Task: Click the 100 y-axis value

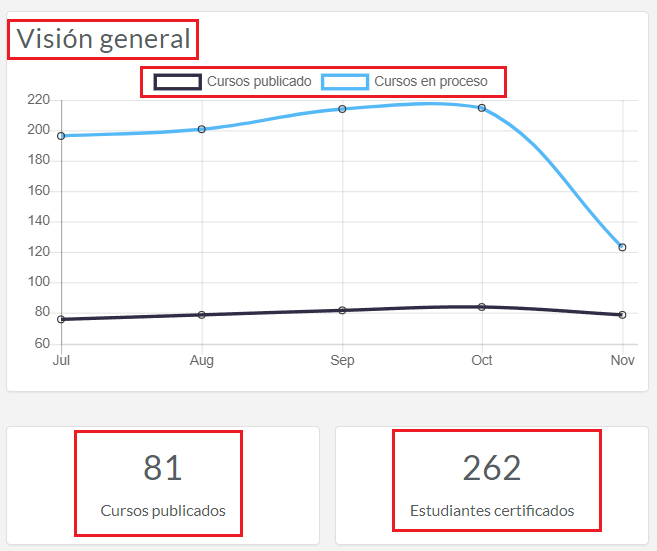Action: click(39, 282)
